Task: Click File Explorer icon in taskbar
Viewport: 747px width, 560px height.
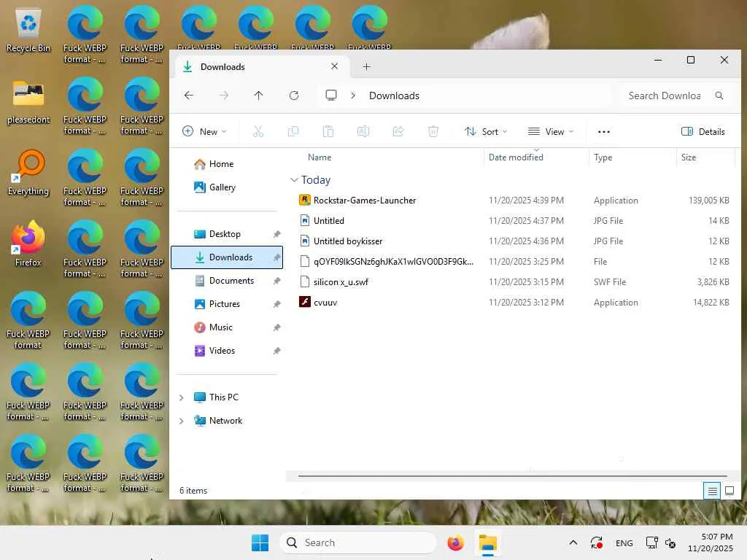Action: coord(488,542)
